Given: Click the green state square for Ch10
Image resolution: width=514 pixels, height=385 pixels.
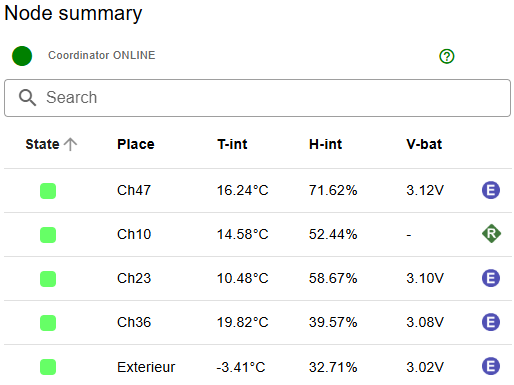Looking at the screenshot, I should (48, 235).
